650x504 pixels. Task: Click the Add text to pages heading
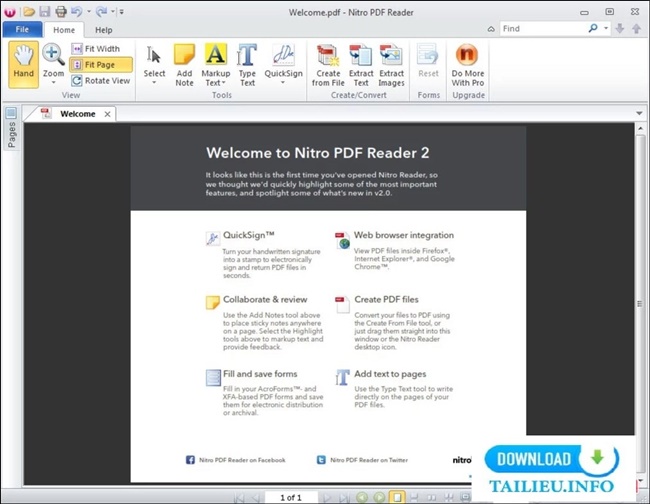[390, 374]
